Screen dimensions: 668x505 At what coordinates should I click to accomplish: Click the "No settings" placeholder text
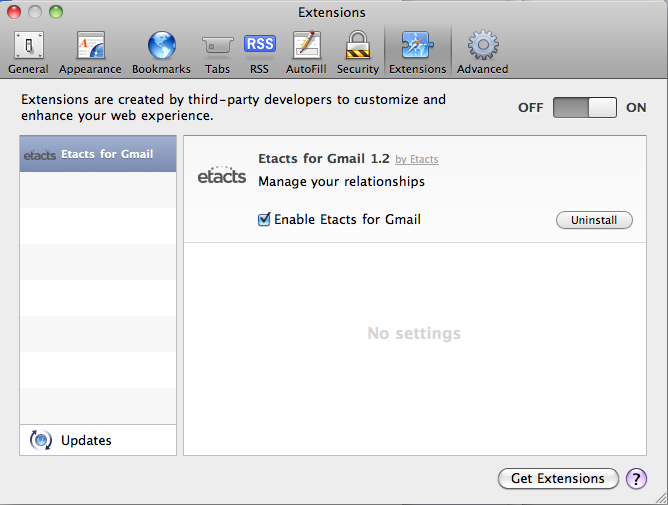point(414,333)
